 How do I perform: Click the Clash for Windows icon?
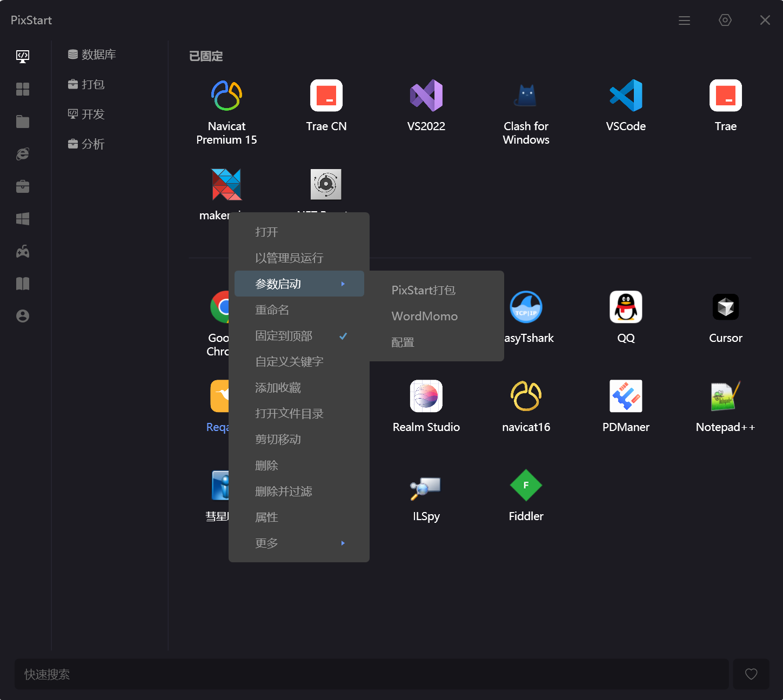click(526, 96)
